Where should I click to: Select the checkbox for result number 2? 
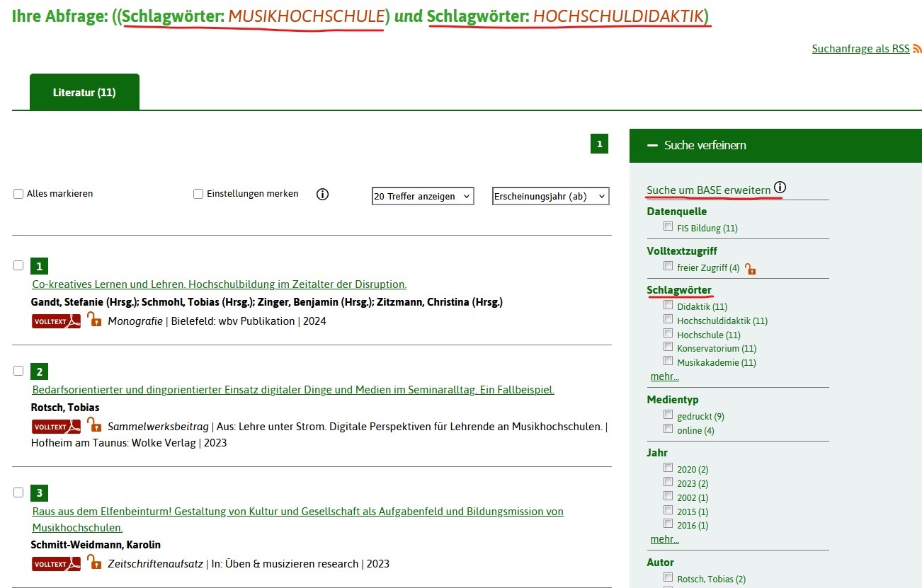click(18, 371)
